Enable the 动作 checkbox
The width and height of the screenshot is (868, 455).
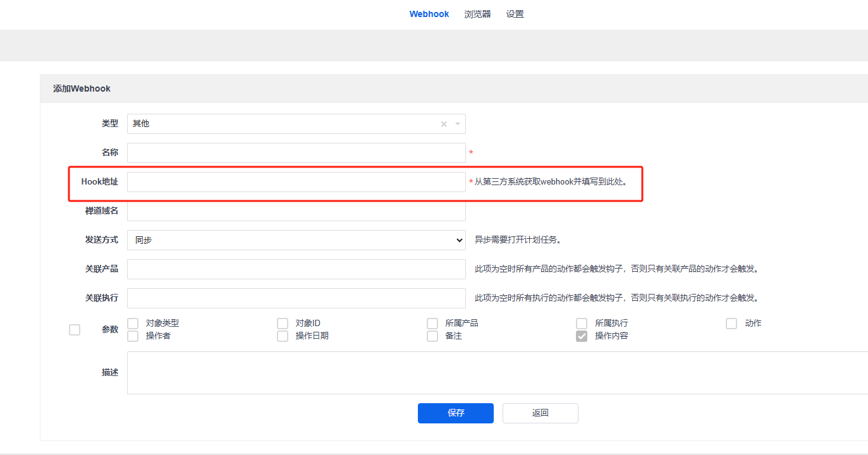731,322
